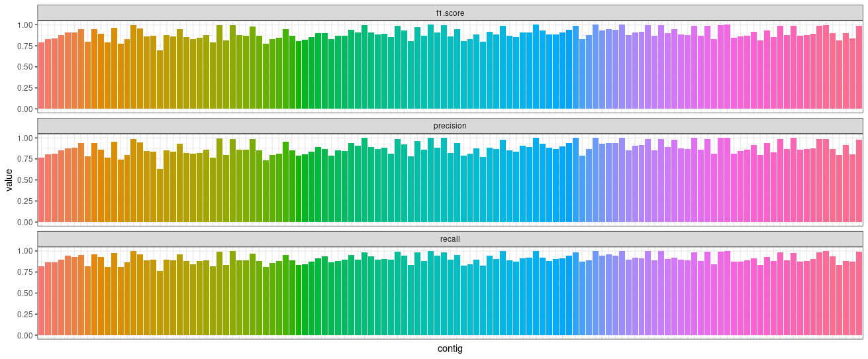The image size is (868, 359).
Task: Click the shortest bar in the f1.score panel
Action: [160, 79]
